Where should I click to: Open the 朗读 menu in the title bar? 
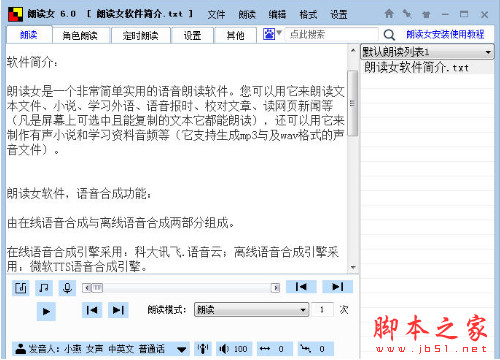click(x=247, y=14)
